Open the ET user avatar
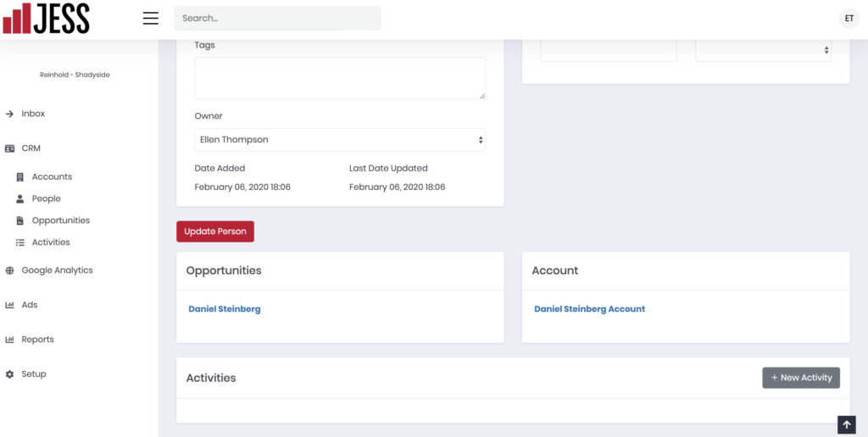The width and height of the screenshot is (868, 437). (849, 19)
